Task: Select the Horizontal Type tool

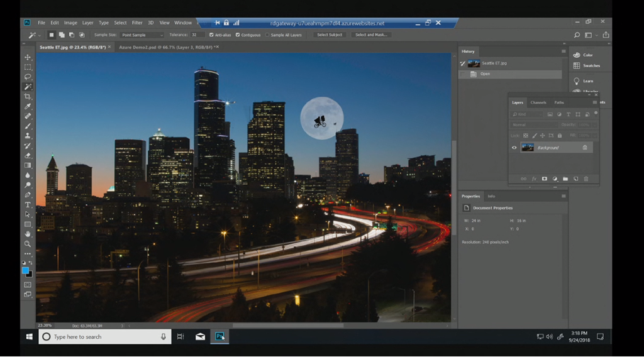Action: [28, 205]
